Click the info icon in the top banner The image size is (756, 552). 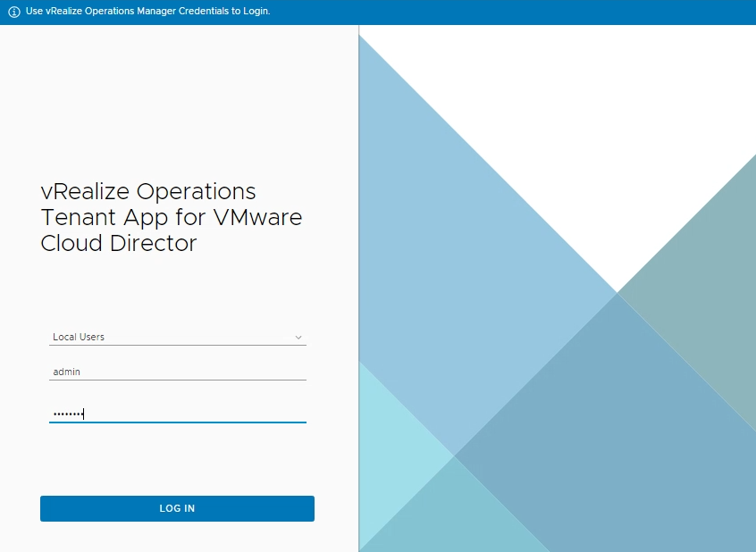tap(14, 12)
